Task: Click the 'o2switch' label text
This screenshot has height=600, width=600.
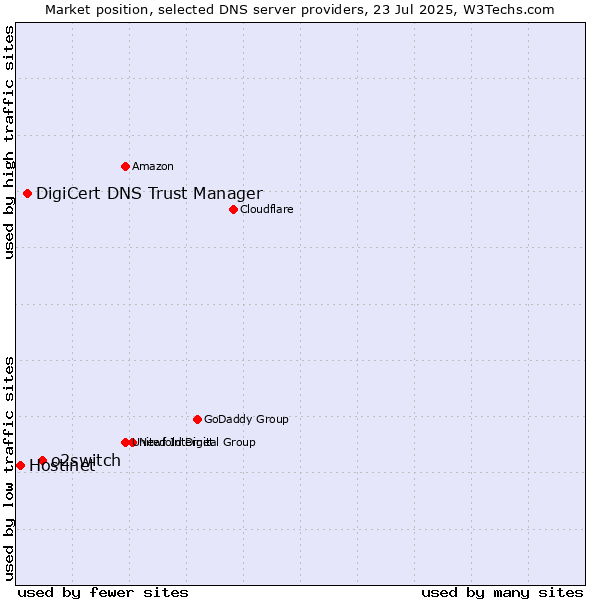Action: [86, 460]
